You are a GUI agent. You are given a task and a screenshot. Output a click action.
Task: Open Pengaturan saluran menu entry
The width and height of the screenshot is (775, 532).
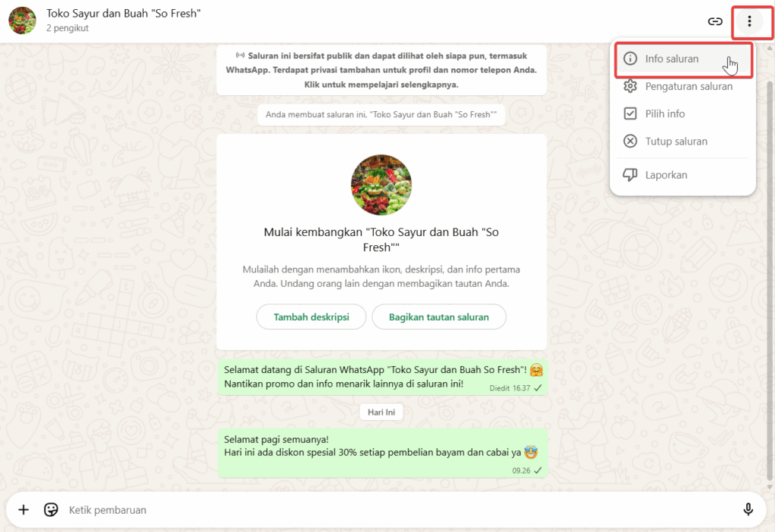coord(683,86)
